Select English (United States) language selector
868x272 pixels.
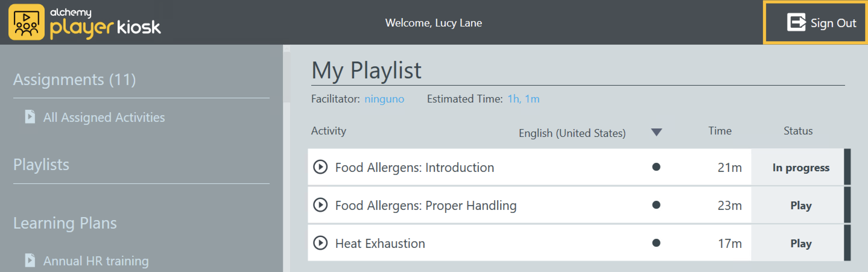(x=572, y=133)
